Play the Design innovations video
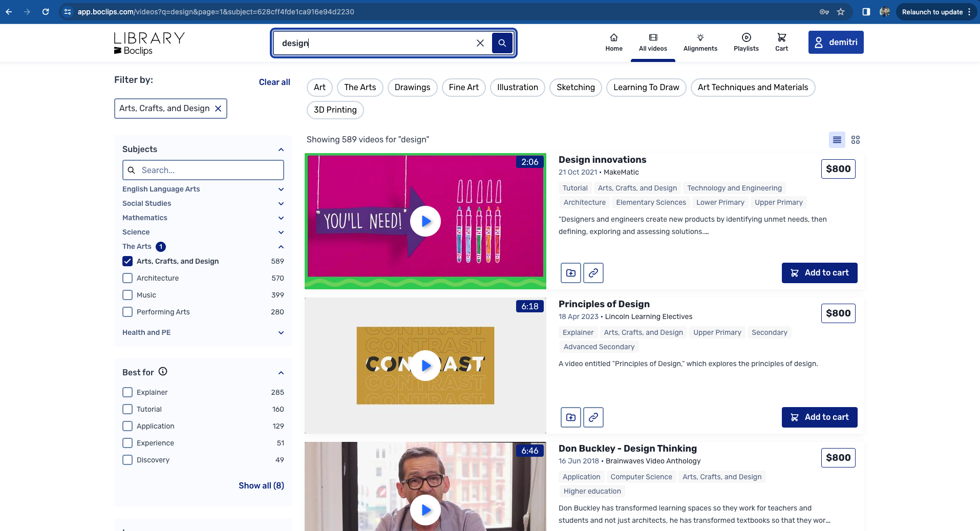 [425, 221]
